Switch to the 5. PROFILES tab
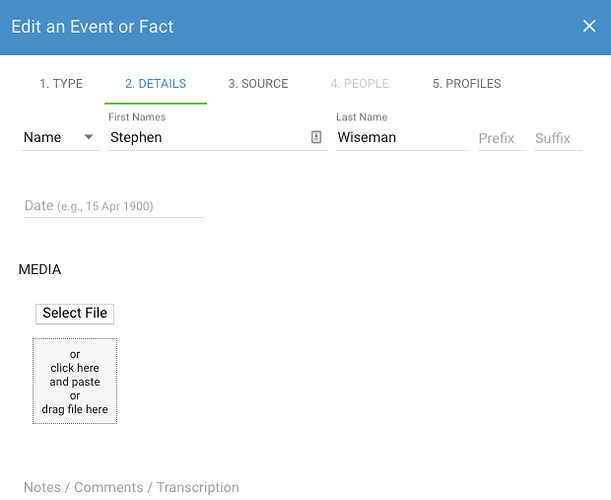This screenshot has width=611, height=500. point(467,84)
